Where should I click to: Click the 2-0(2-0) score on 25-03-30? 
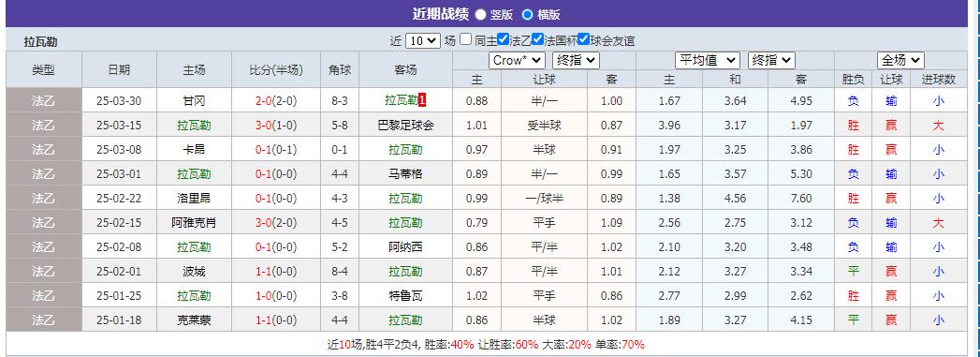(x=275, y=100)
